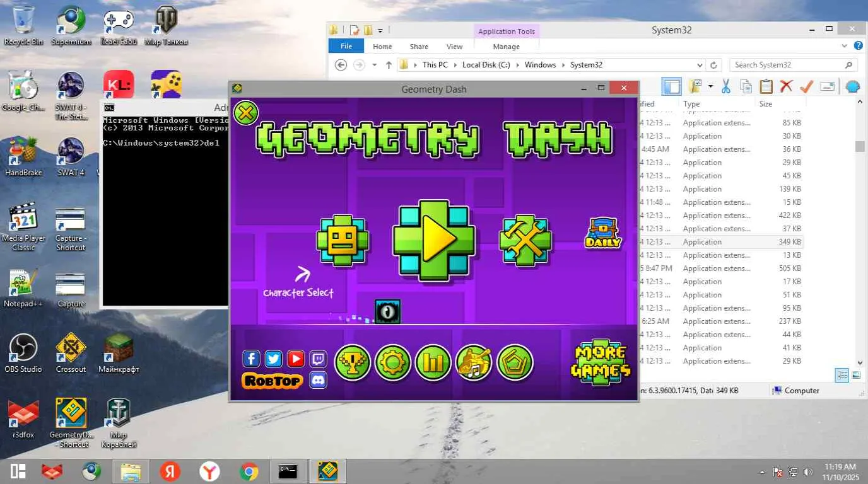Go up one folder level in Explorer
Image resolution: width=868 pixels, height=484 pixels.
pos(389,65)
